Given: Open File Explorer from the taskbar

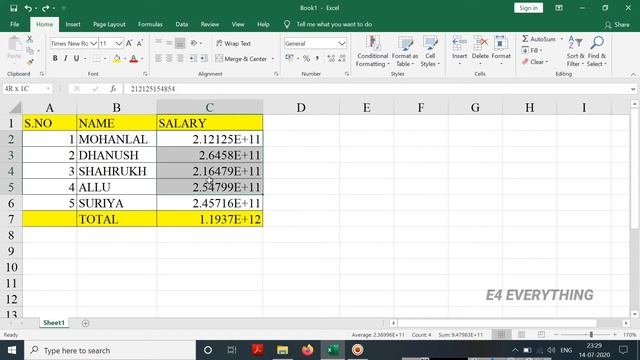Looking at the screenshot, I should (282, 350).
